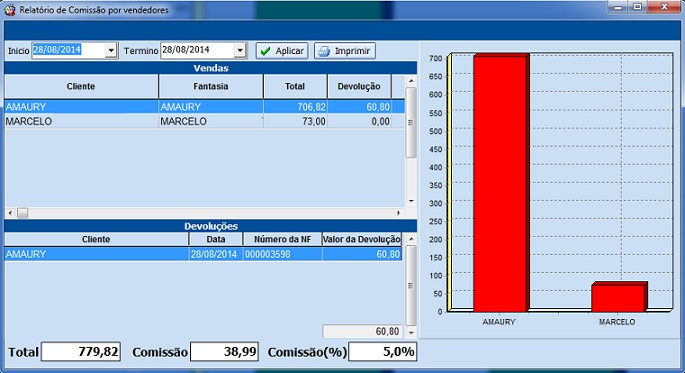Viewport: 685px width, 373px height.
Task: Click the green checkmark Aplicar icon
Action: point(265,51)
